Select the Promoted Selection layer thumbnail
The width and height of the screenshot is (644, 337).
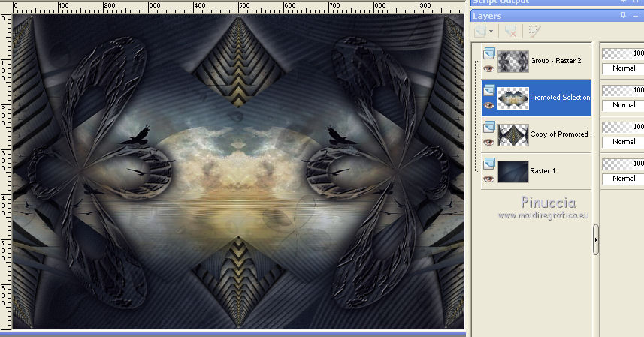coord(513,98)
